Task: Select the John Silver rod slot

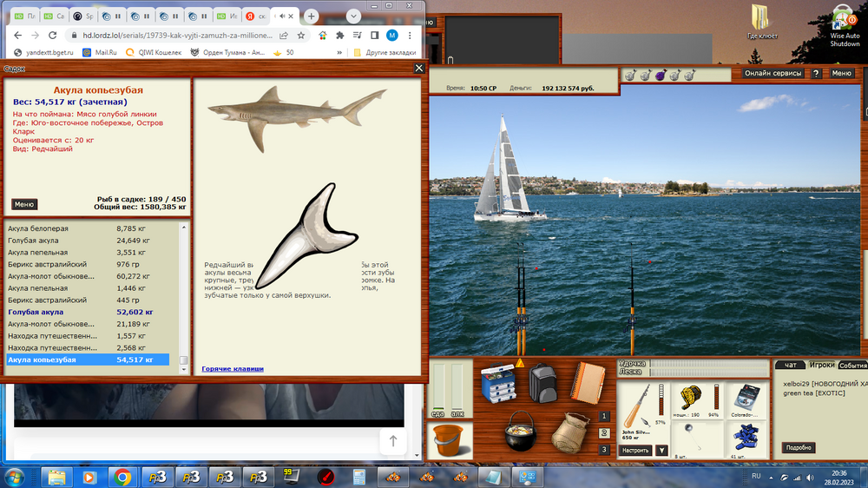Action: pyautogui.click(x=642, y=412)
